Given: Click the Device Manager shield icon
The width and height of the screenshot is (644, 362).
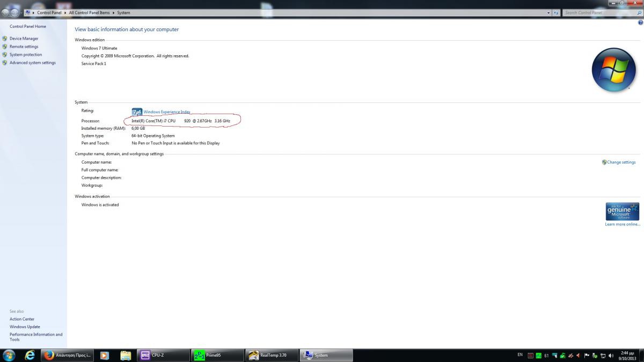Looking at the screenshot, I should pos(5,39).
